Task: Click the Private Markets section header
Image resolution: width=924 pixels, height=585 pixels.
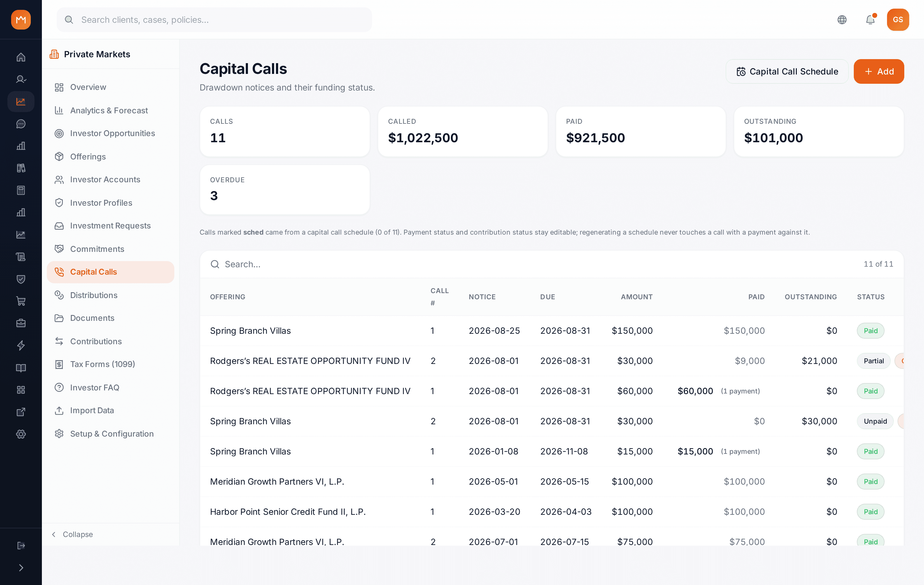Action: pos(97,54)
